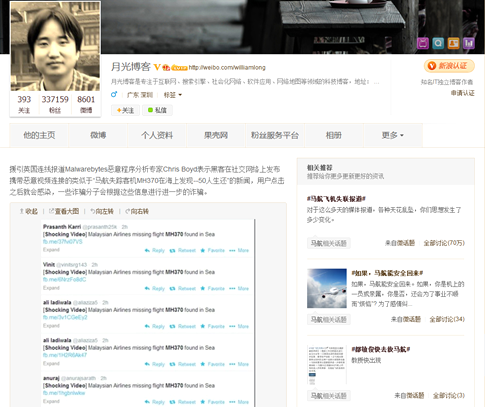Collapse the image with 收起

coord(29,211)
